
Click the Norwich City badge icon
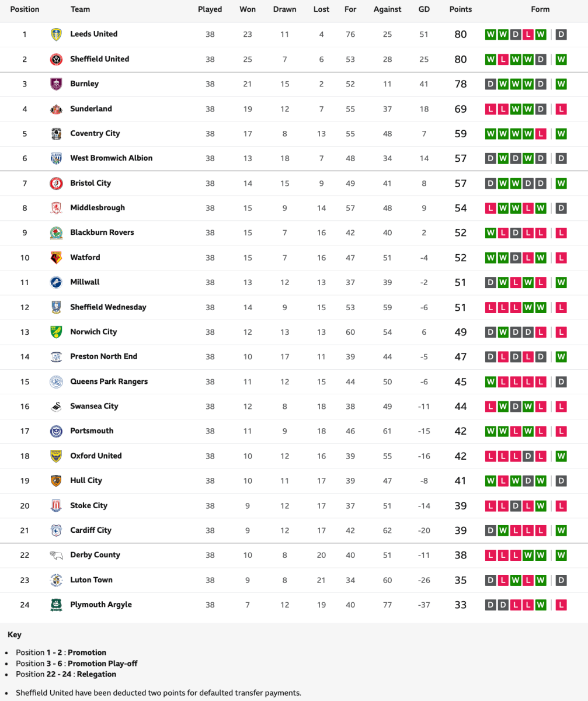[x=56, y=332]
